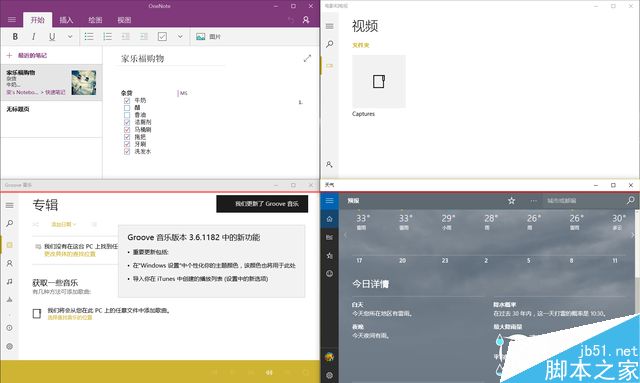Select the albums icon in Groove sidebar
Image resolution: width=640 pixels, height=383 pixels.
[x=10, y=245]
